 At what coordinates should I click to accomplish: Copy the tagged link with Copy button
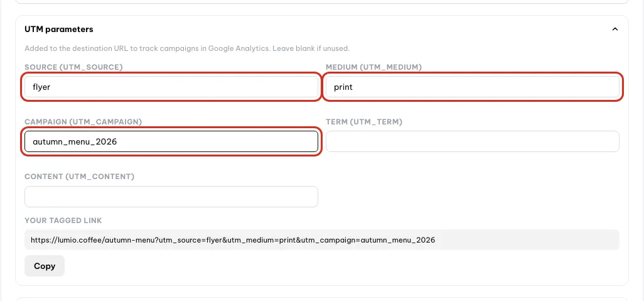coord(45,266)
